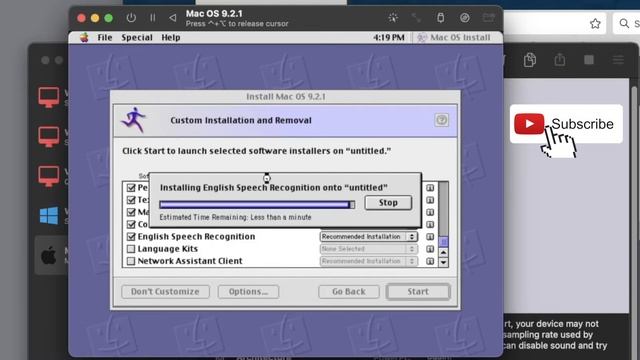Check the Network Assistant Client checkbox

(131, 261)
